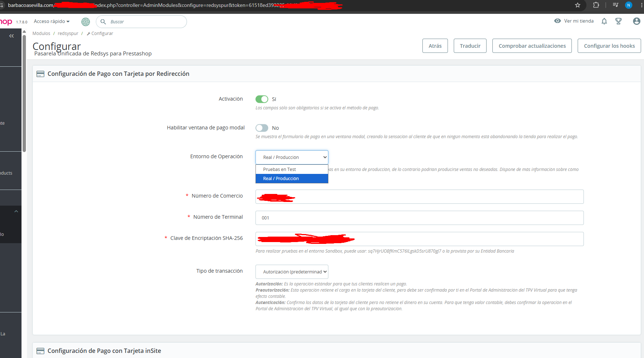
Task: Click the Configurar breadcrumb item
Action: [x=100, y=34]
